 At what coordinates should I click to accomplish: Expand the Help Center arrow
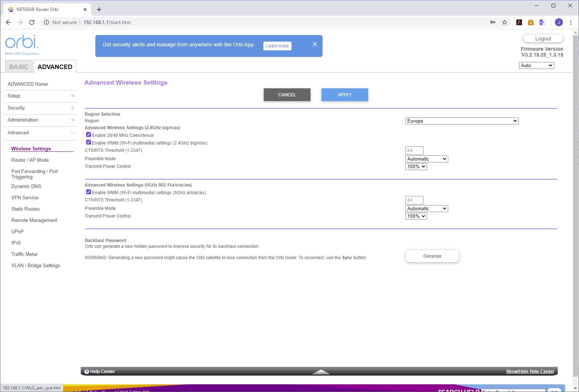[x=321, y=372]
